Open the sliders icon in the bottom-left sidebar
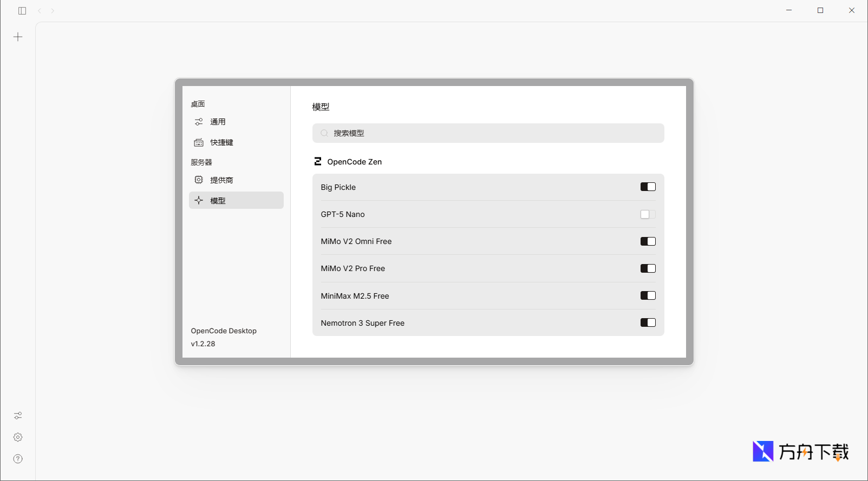The image size is (868, 481). tap(18, 416)
